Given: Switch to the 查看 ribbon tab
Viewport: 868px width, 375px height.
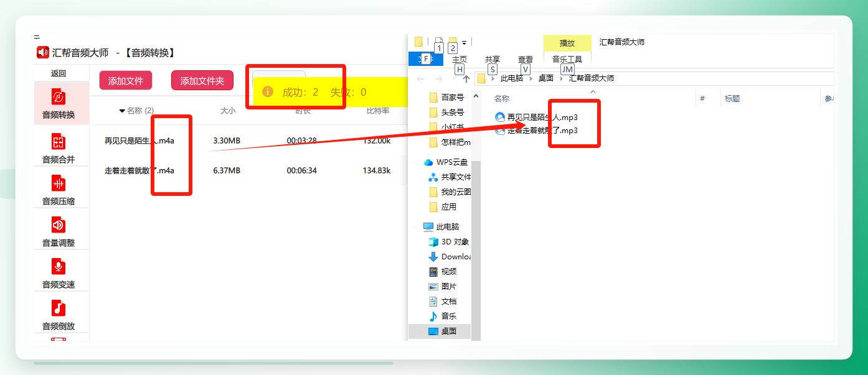Looking at the screenshot, I should pos(526,60).
